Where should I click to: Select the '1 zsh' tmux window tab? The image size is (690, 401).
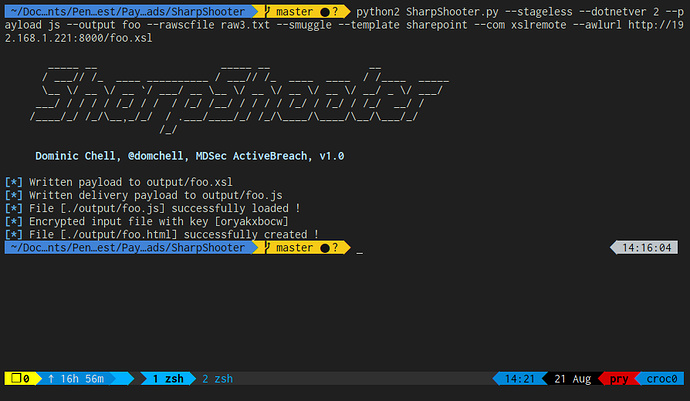[168, 379]
